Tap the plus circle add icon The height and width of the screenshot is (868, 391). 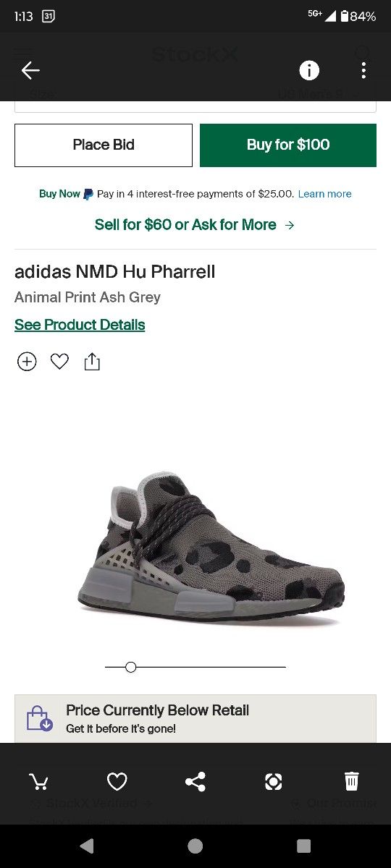tap(27, 362)
